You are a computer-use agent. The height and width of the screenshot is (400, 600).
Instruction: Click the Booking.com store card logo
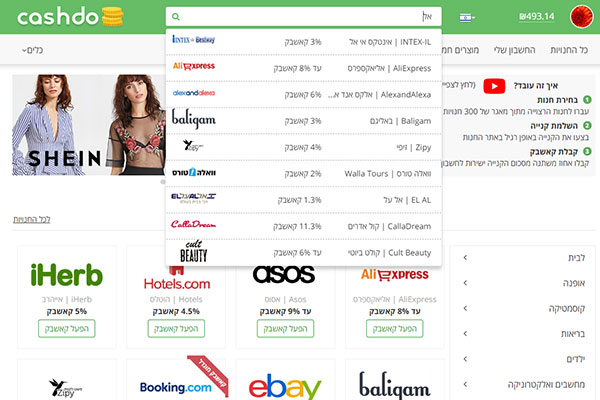(x=176, y=387)
